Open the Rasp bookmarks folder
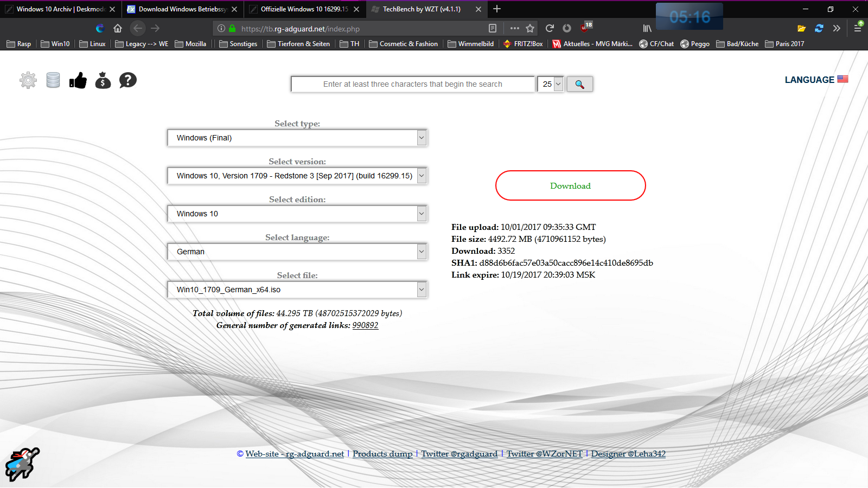The image size is (868, 488). tap(19, 44)
